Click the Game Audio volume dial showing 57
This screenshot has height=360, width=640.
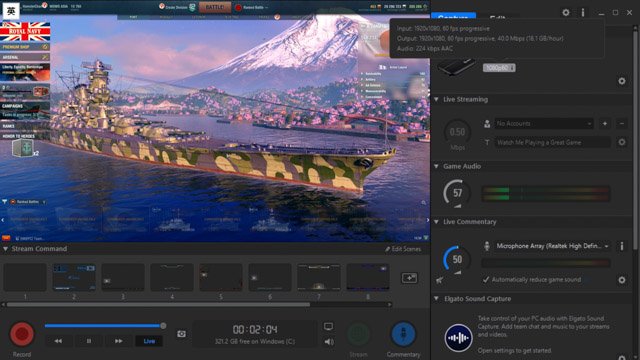tap(457, 193)
